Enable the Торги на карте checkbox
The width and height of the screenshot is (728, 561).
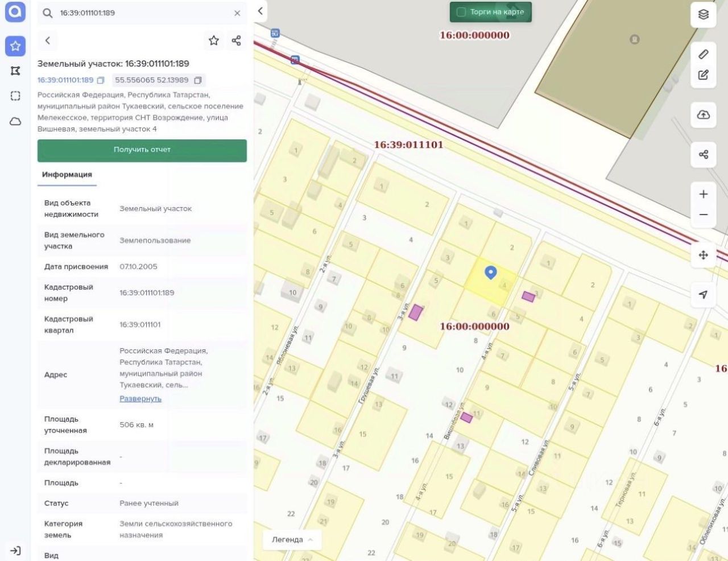461,12
